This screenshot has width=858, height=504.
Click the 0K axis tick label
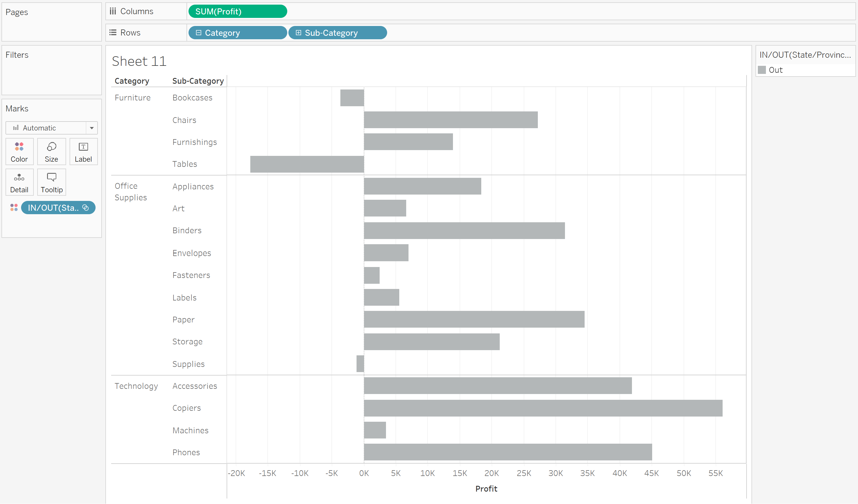coord(364,473)
